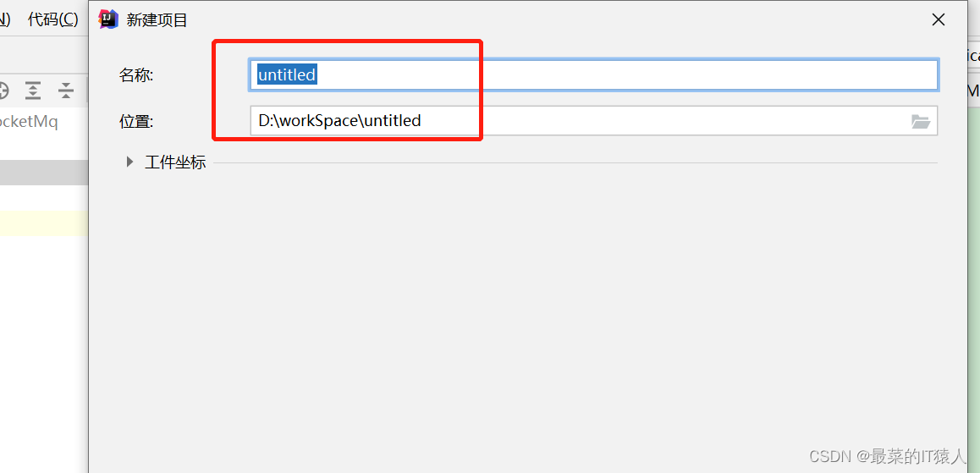This screenshot has width=980, height=473.
Task: Click the select opened file crosshair icon
Action: 3,91
